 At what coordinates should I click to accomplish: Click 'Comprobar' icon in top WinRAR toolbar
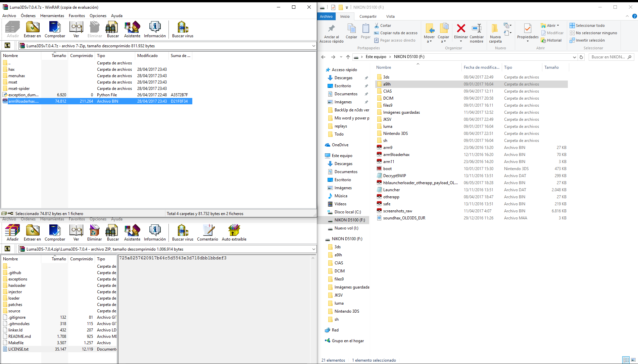(x=55, y=30)
